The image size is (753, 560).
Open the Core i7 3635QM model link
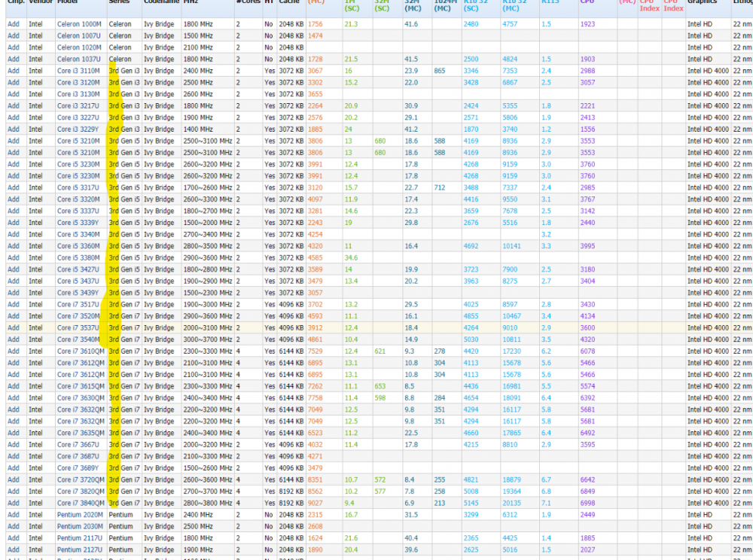pos(81,433)
